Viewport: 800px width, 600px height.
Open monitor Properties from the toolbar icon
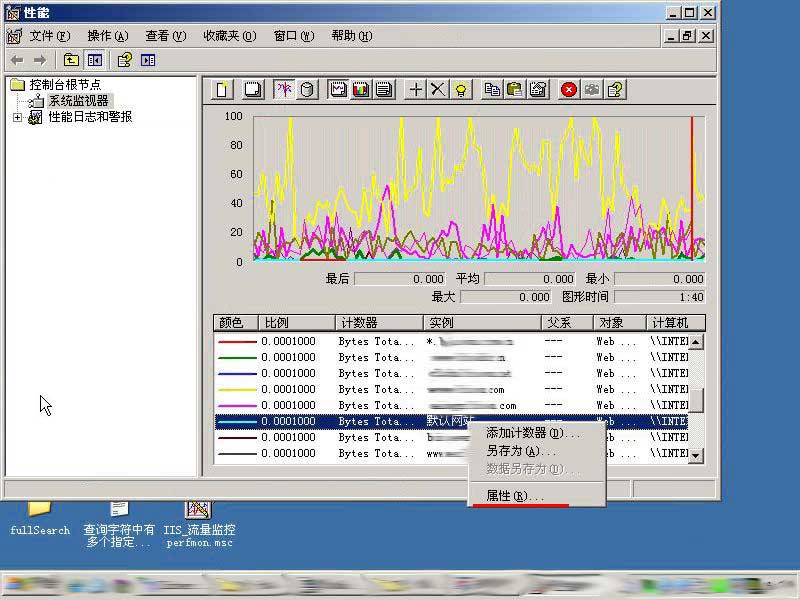[538, 90]
